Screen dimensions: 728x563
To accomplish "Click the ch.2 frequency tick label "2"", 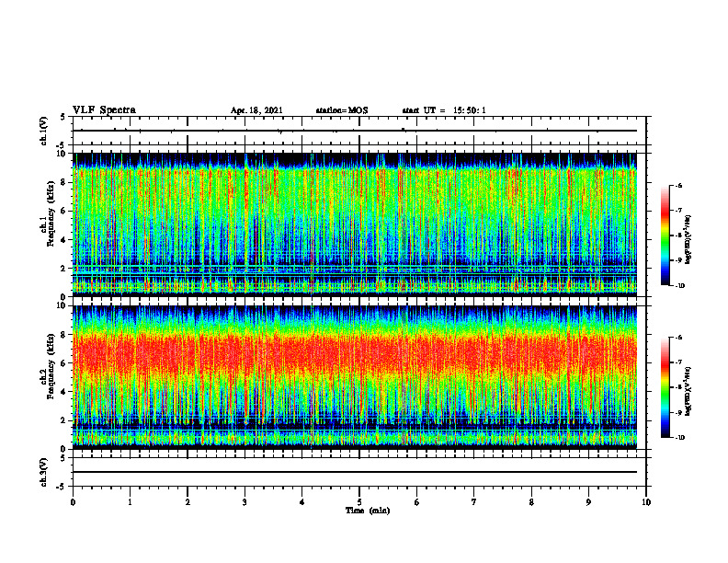I will click(x=64, y=420).
